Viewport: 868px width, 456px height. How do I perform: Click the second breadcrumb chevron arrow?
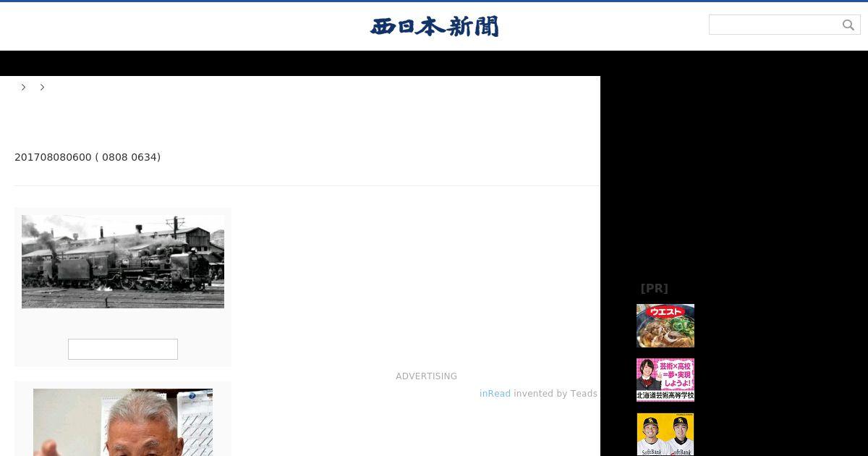click(x=43, y=87)
